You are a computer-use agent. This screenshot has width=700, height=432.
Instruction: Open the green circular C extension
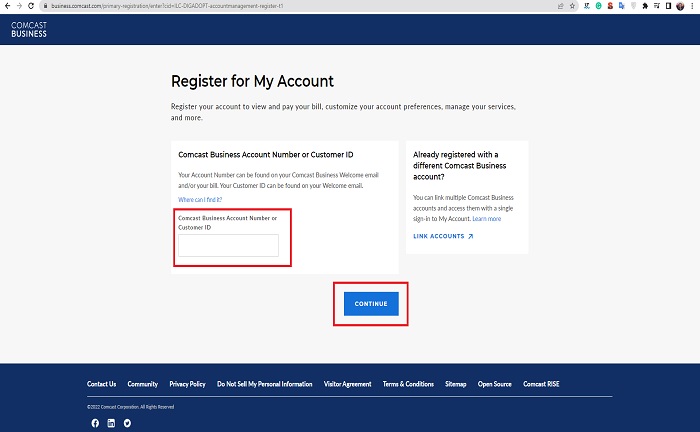pyautogui.click(x=599, y=6)
